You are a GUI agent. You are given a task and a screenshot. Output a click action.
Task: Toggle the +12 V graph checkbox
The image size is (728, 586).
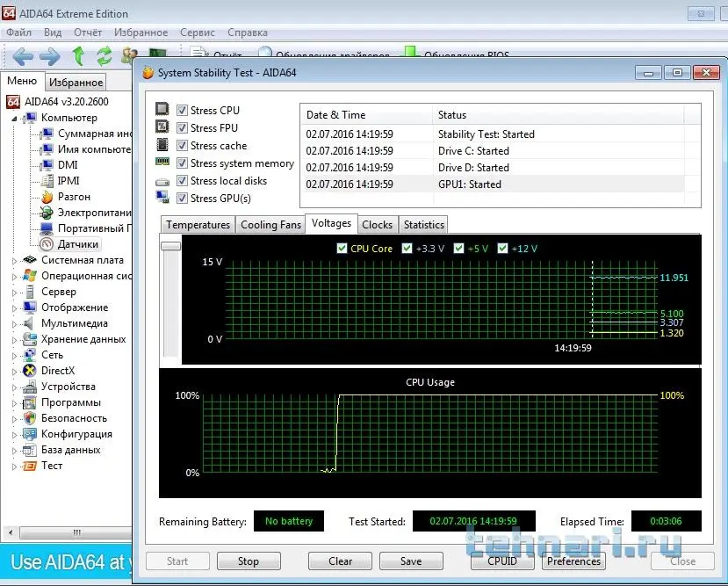tap(502, 249)
